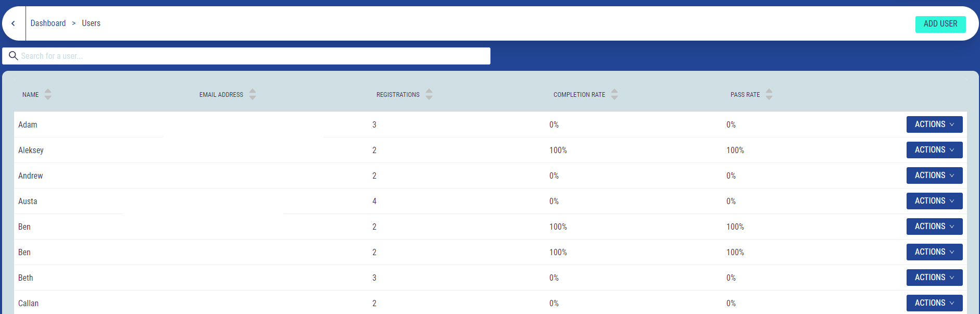Go to Dashboard via breadcrumb link
Screen dimensions: 980x314
(x=48, y=23)
